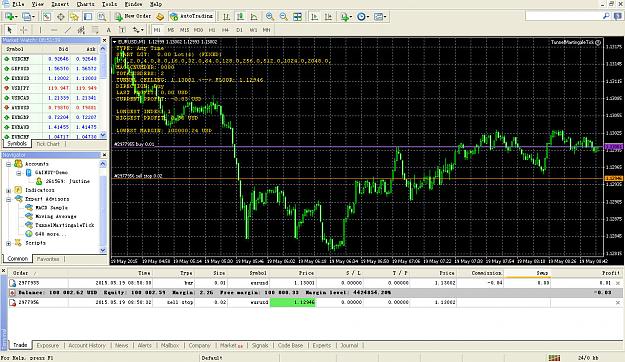Toggle the Navigator panel star-folder icon
625x362 pixels.
(x=74, y=16)
